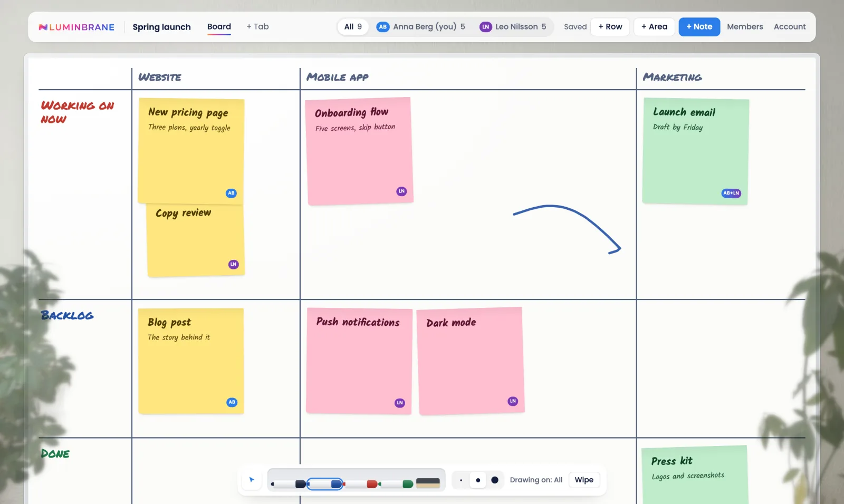Image resolution: width=844 pixels, height=504 pixels.
Task: Click the + Row button
Action: point(610,26)
